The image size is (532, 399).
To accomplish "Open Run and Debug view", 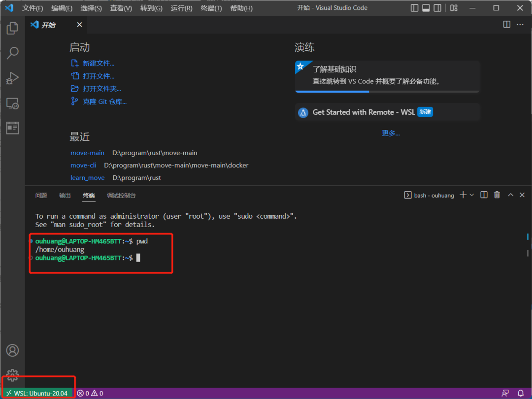I will [12, 78].
